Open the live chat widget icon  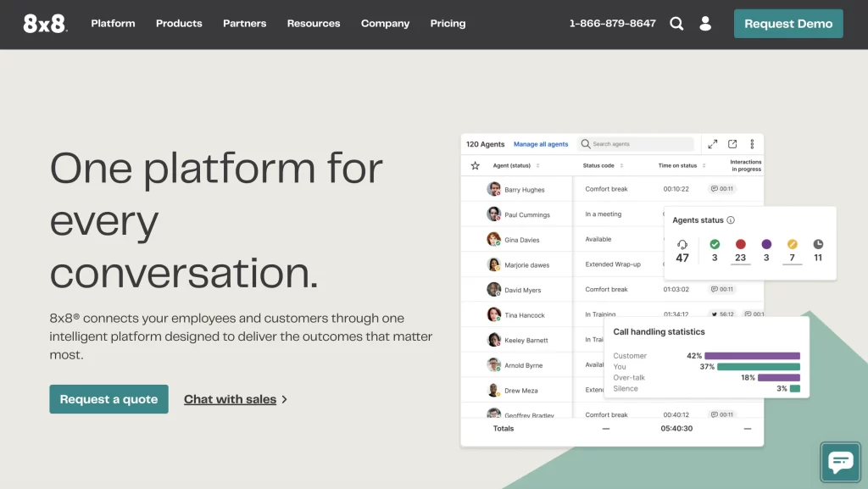[840, 462]
